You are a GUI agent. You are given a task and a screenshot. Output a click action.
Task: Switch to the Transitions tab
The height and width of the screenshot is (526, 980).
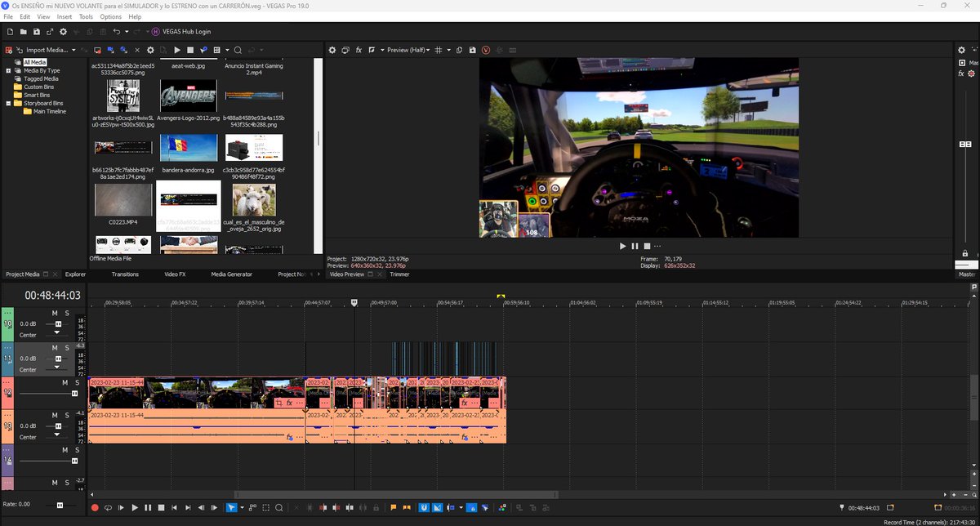[125, 274]
